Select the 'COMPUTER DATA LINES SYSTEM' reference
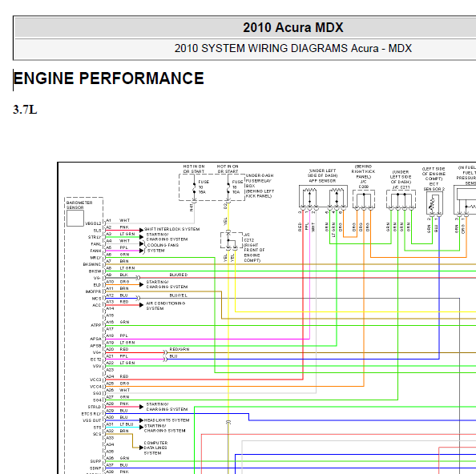Viewport: 476px width, 474px height. [155, 448]
